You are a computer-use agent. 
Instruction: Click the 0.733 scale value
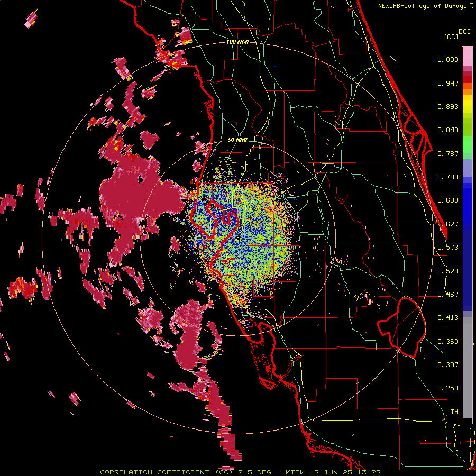point(448,177)
